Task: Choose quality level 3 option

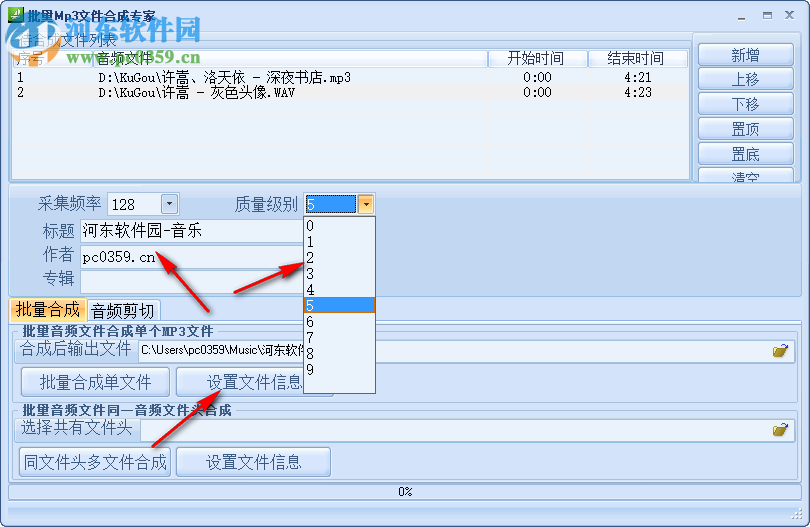Action: point(339,274)
